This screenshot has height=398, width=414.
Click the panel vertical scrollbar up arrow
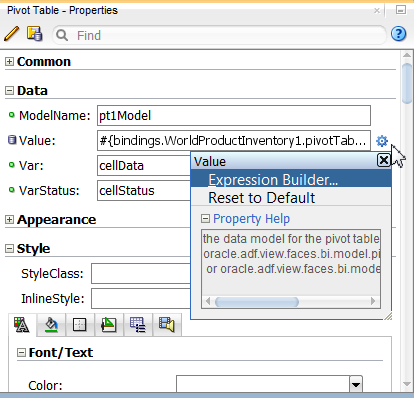pyautogui.click(x=407, y=55)
